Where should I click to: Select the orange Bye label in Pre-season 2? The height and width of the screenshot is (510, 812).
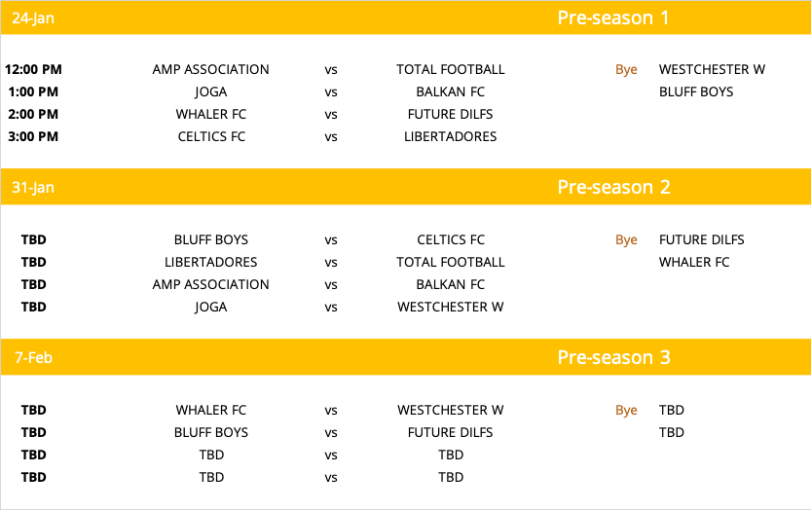point(626,240)
